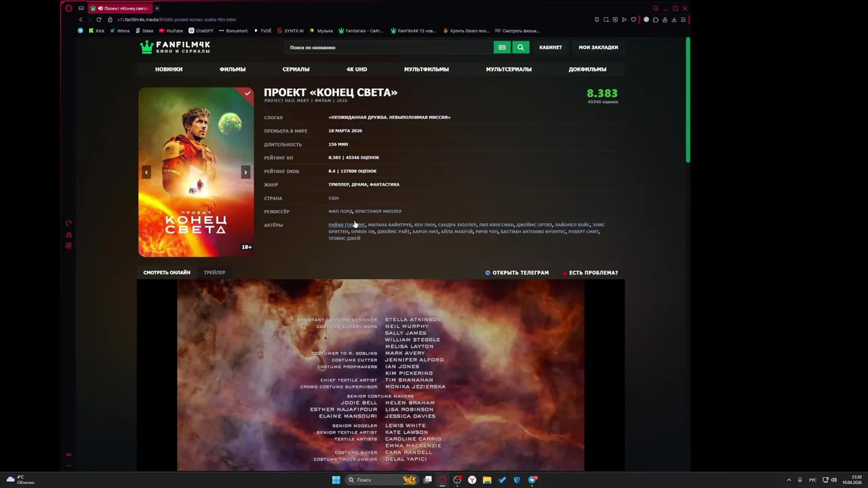The height and width of the screenshot is (488, 868).
Task: Show previous poster with left arrow
Action: pos(146,172)
